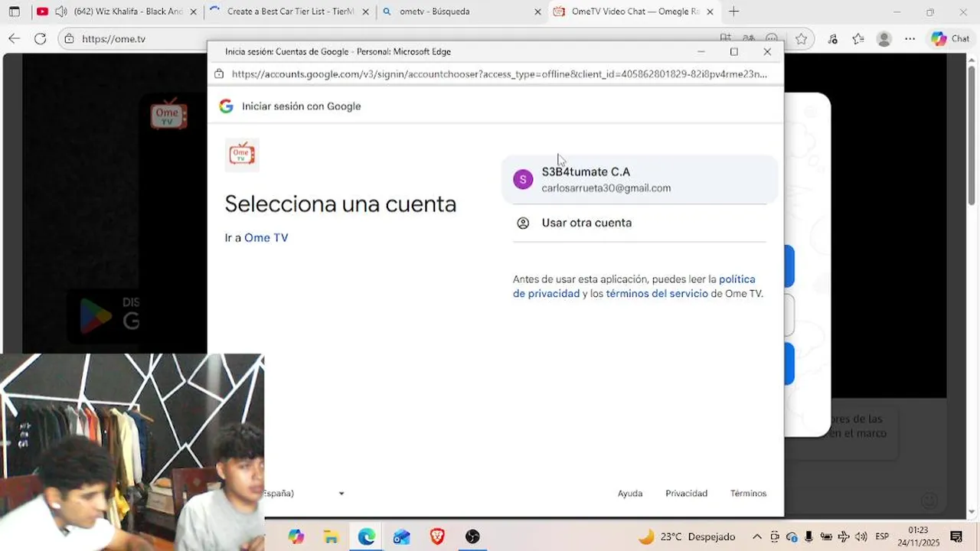The height and width of the screenshot is (551, 980).
Task: Open the política de privacidad link
Action: point(634,286)
